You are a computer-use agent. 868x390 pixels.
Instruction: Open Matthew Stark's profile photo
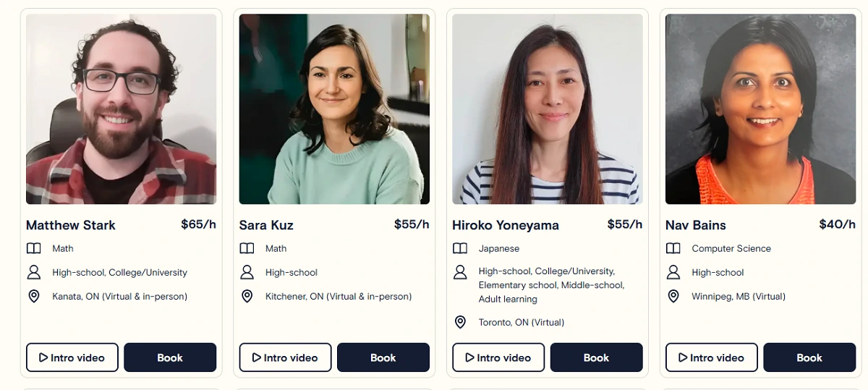pyautogui.click(x=121, y=109)
